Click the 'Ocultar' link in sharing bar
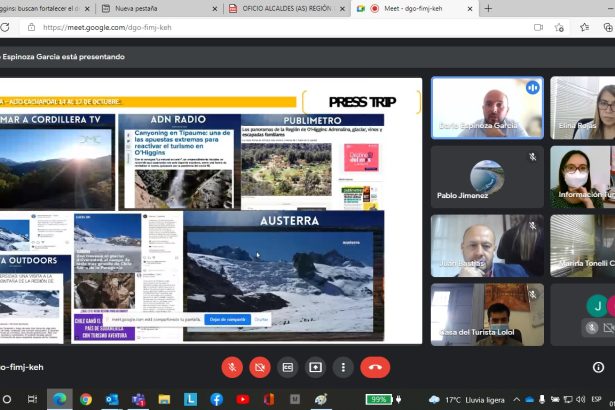 point(261,319)
